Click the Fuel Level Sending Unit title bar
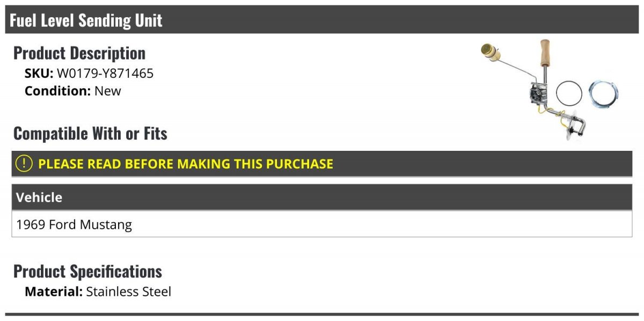Viewport: 644px width, 321px height. 86,20
